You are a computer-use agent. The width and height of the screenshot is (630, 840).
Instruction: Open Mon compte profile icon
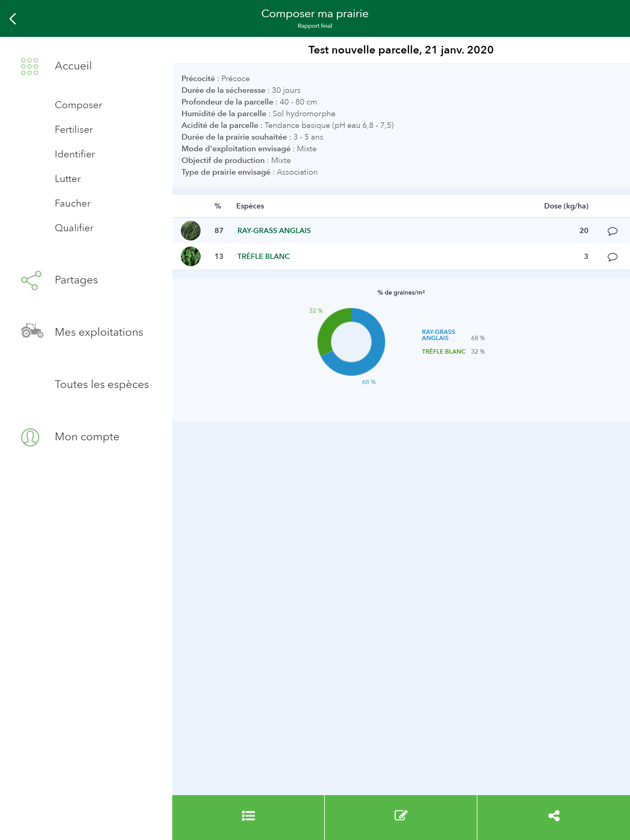click(x=30, y=437)
